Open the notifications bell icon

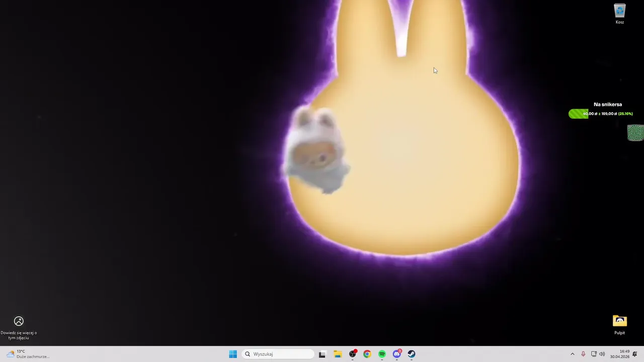coord(635,354)
